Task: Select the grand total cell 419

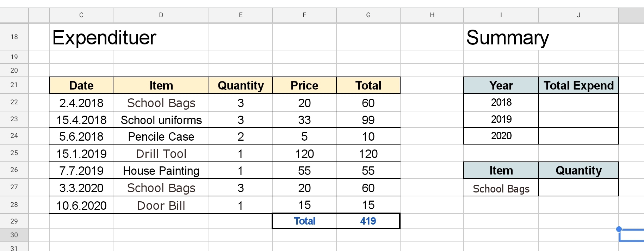Action: pos(368,221)
